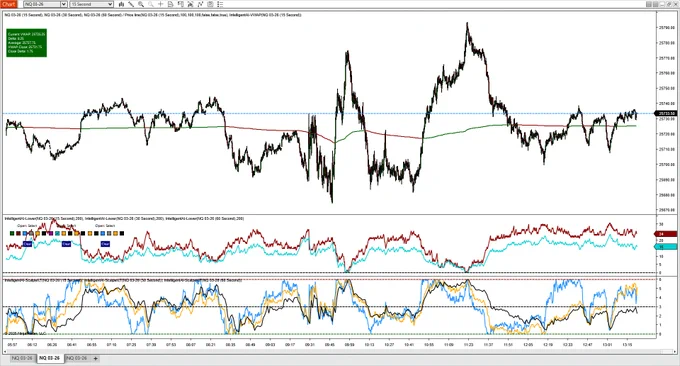The image size is (680, 366).
Task: Click the 25700.00 price axis label
Action: tap(667, 164)
